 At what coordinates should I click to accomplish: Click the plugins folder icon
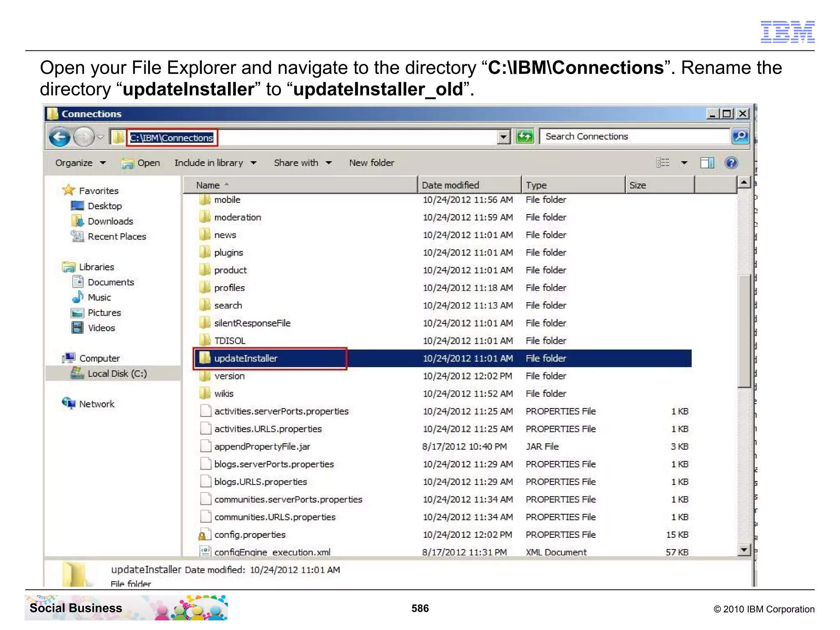click(x=205, y=252)
